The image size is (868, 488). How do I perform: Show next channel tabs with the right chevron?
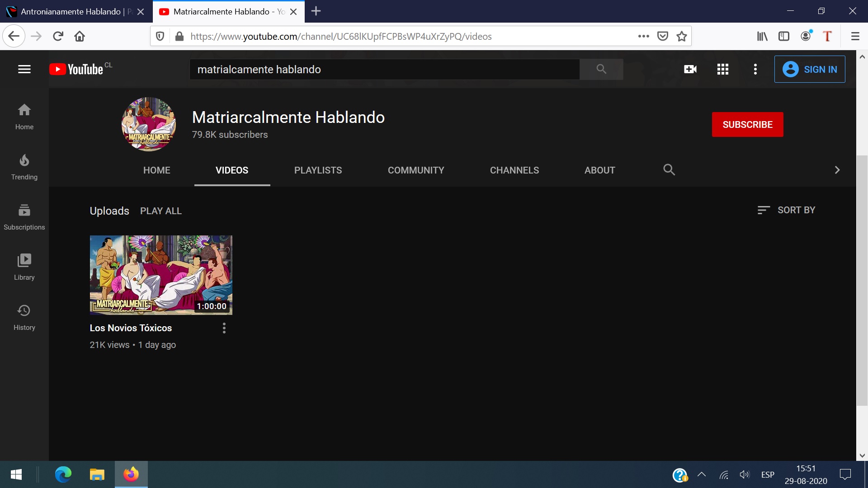837,170
